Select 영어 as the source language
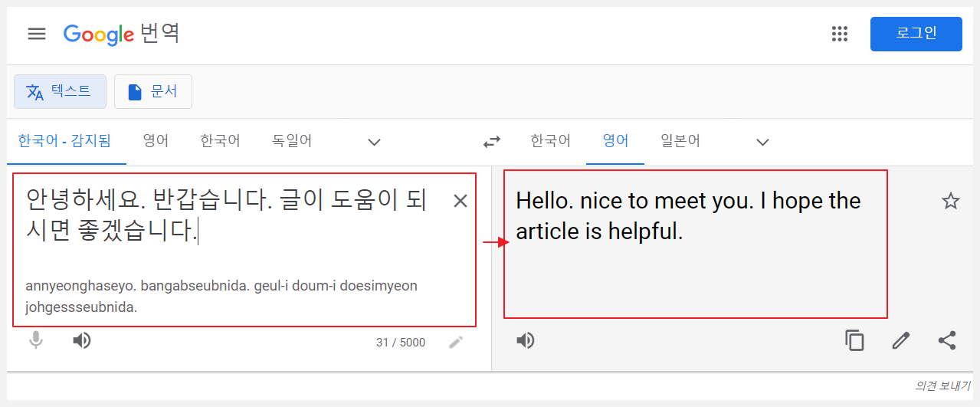This screenshot has width=980, height=407. pyautogui.click(x=156, y=141)
